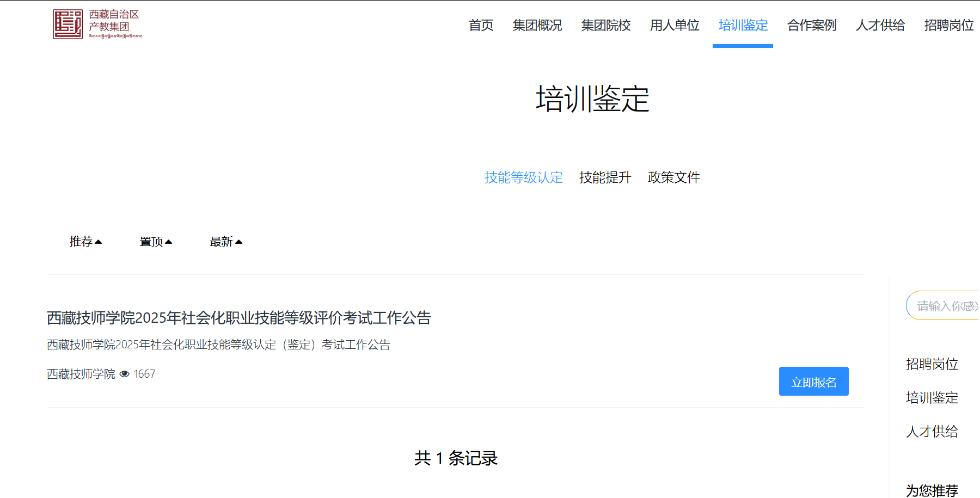Open the 合作案例 menu item
Viewport: 980px width, 498px height.
[811, 25]
